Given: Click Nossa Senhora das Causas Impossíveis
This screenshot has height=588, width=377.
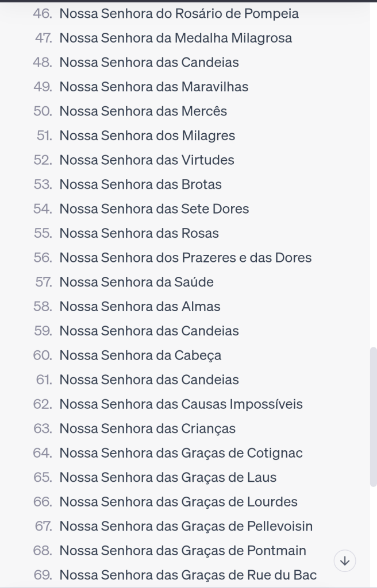Looking at the screenshot, I should click(181, 404).
